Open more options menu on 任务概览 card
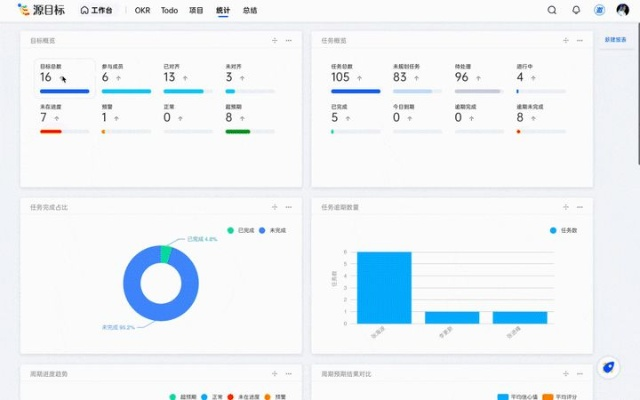The width and height of the screenshot is (640, 400). coord(580,41)
